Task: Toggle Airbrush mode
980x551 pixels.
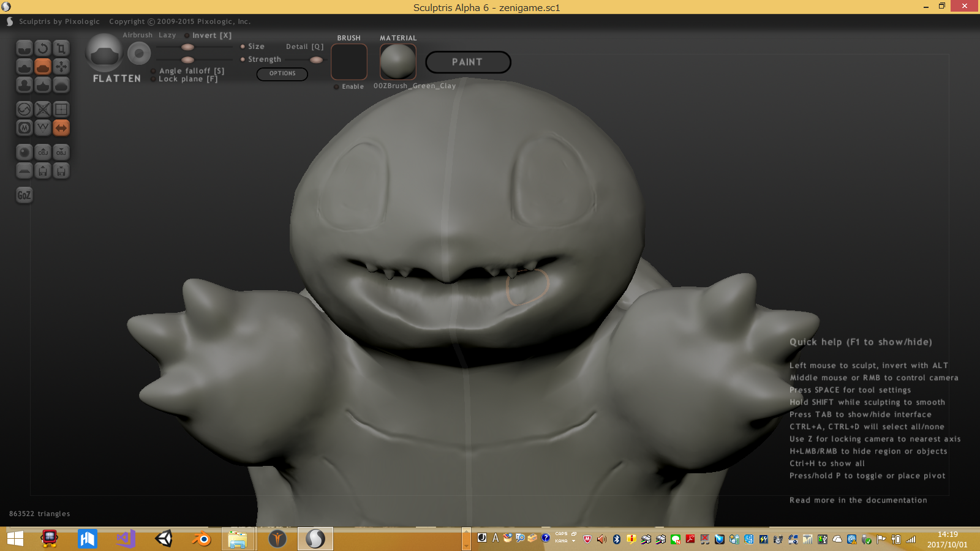Action: click(137, 35)
